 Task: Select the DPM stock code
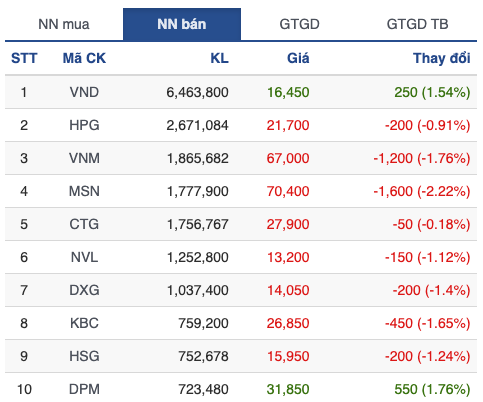click(84, 389)
